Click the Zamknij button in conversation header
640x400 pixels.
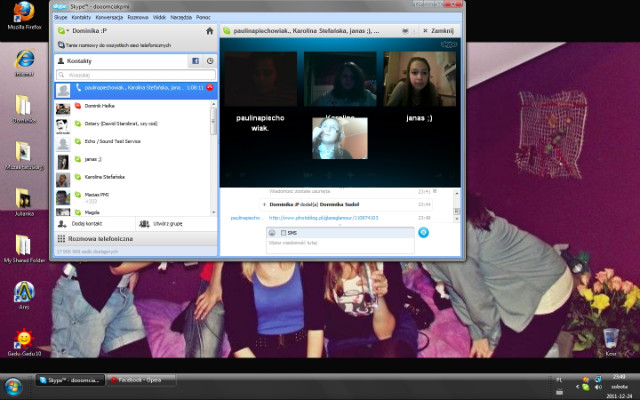pyautogui.click(x=438, y=31)
